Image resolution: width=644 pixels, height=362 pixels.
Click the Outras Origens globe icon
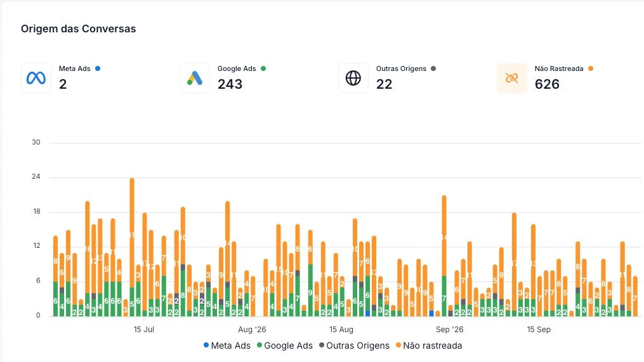353,78
